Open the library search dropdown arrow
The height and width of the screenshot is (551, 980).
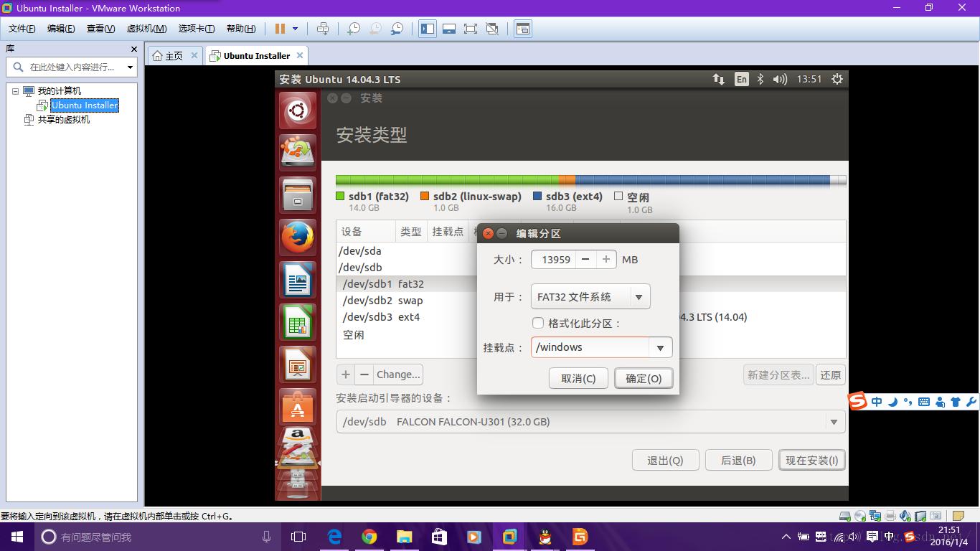coord(130,67)
